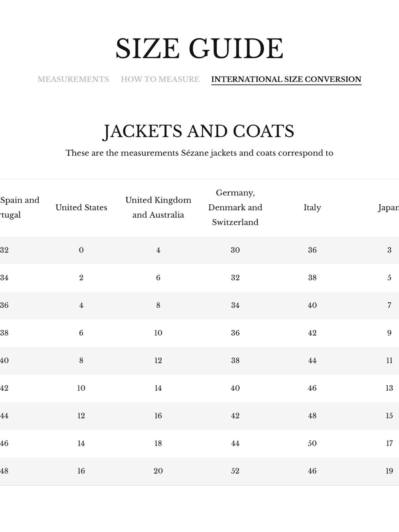399x532 pixels.
Task: Click UK and Australia size 10
Action: tap(158, 333)
